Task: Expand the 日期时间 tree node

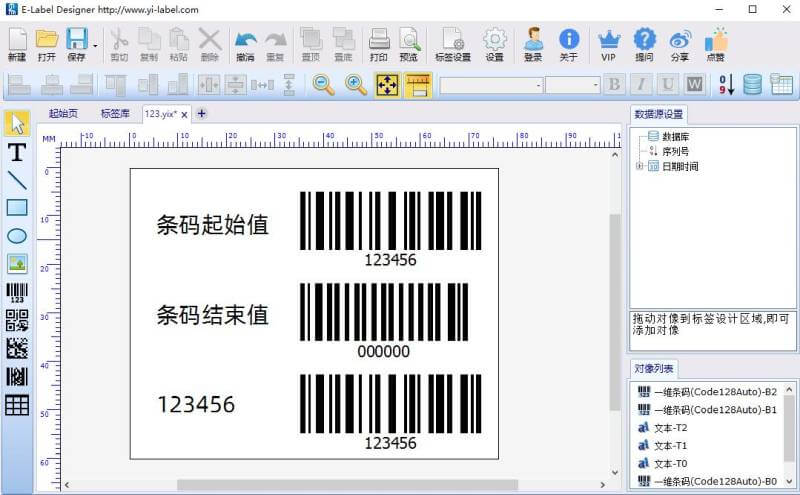Action: click(639, 166)
